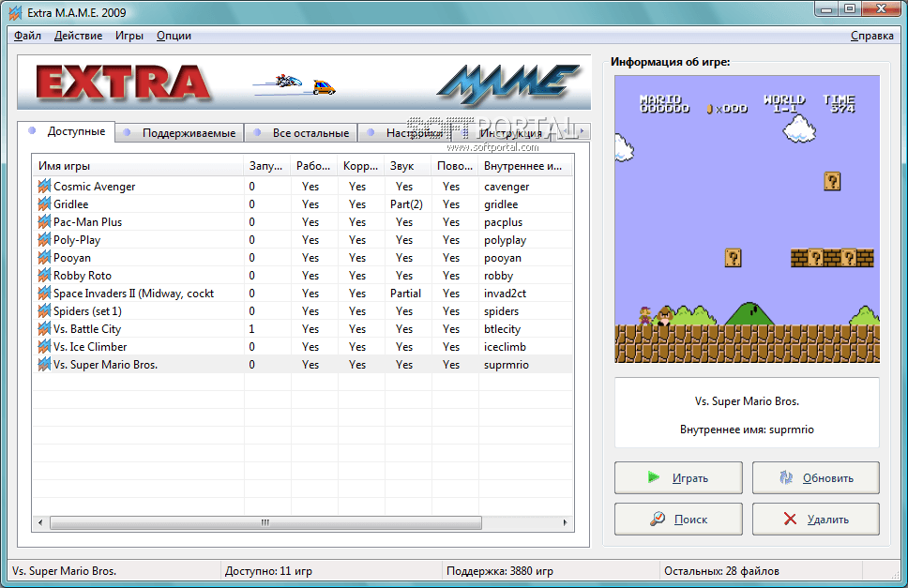The height and width of the screenshot is (588, 908).
Task: Refresh list with the Обновить button
Action: [x=815, y=477]
